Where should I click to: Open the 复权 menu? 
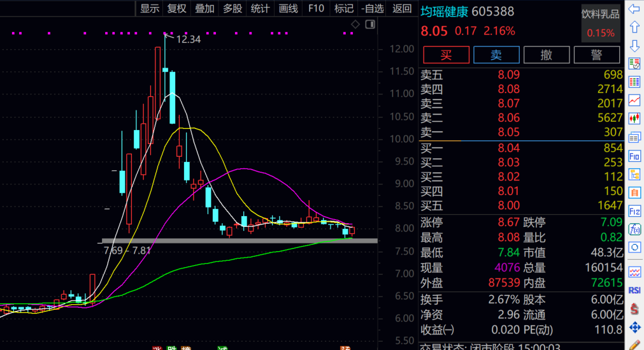tap(177, 8)
